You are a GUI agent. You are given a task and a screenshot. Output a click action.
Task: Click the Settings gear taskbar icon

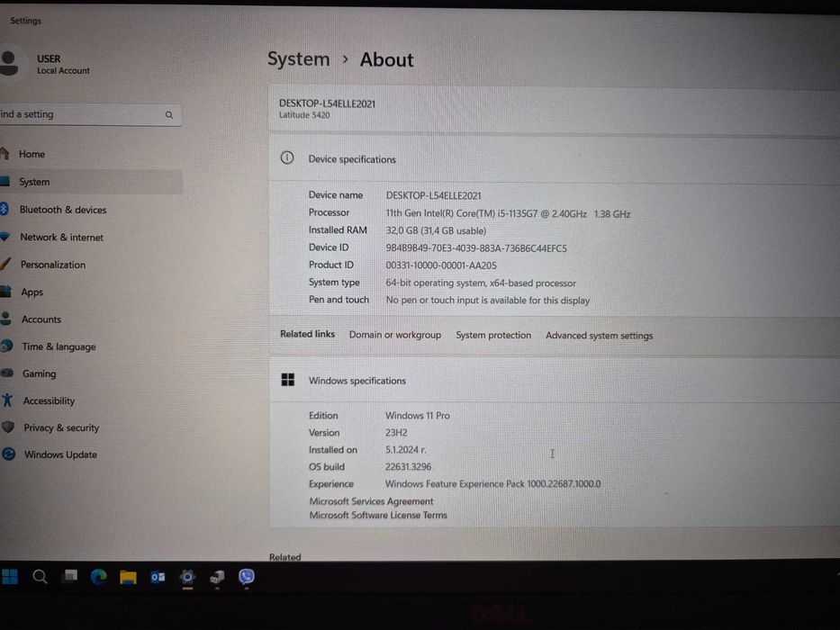click(x=187, y=577)
